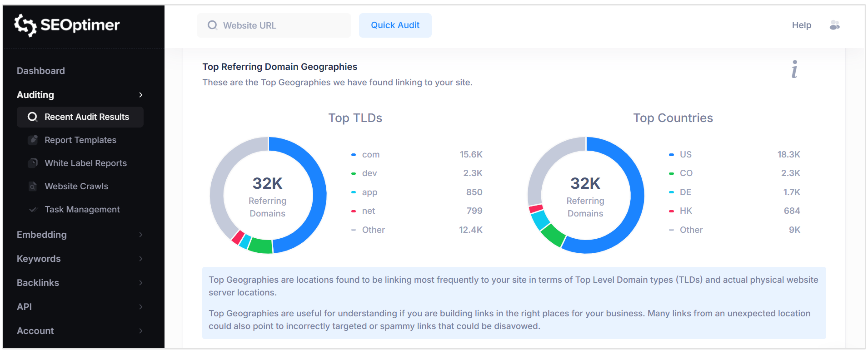Click the user account avatar icon
The width and height of the screenshot is (868, 354).
pos(834,25)
